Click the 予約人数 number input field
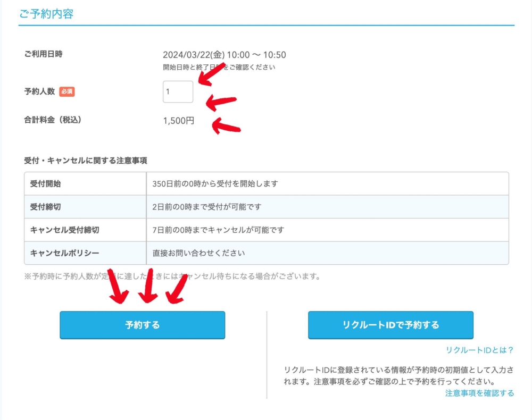The image size is (532, 420). (178, 91)
